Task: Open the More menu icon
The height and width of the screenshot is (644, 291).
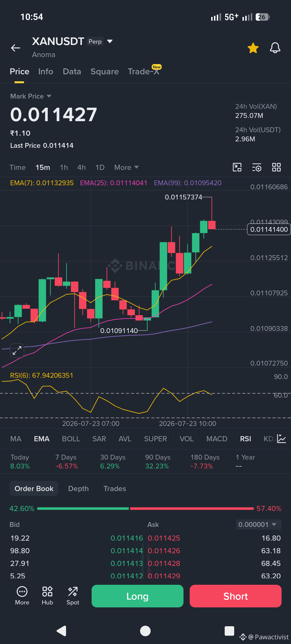Action: pyautogui.click(x=22, y=596)
